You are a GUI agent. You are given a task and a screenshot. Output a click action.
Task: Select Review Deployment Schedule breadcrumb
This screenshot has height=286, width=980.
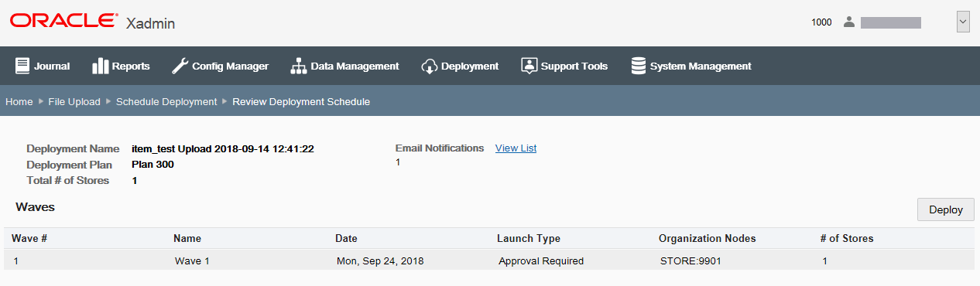point(301,101)
